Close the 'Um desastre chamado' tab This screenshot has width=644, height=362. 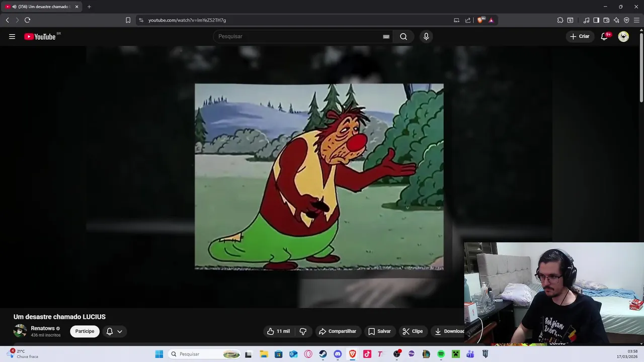tap(76, 7)
